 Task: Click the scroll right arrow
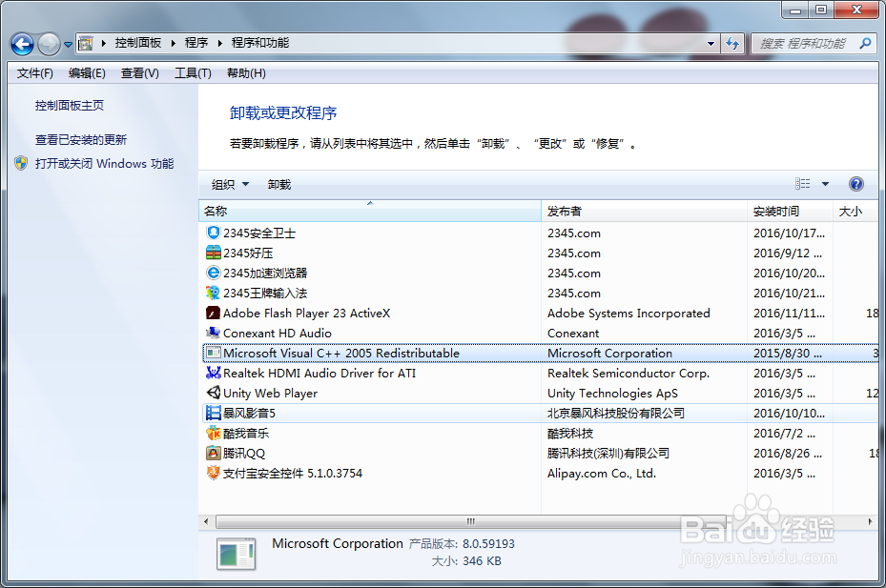click(870, 521)
